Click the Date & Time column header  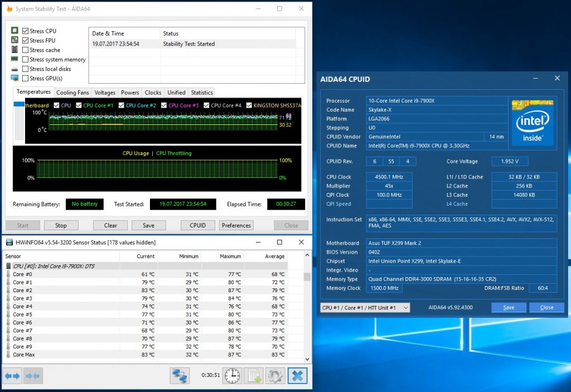point(124,33)
